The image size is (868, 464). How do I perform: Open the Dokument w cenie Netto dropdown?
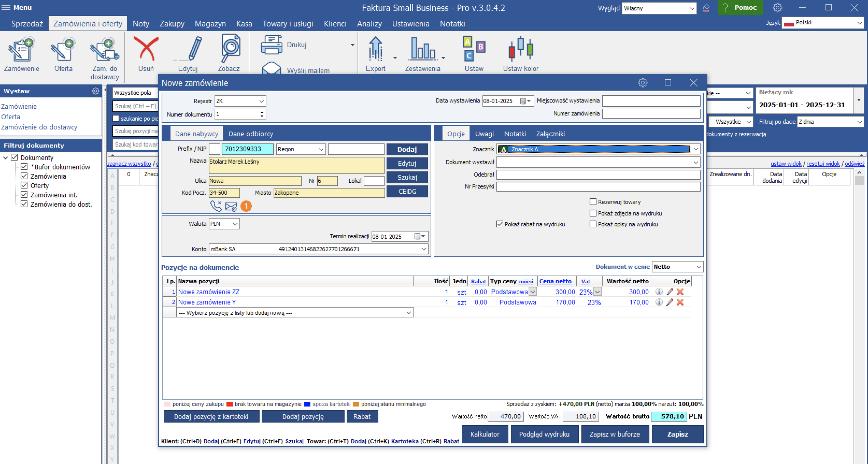coord(699,267)
